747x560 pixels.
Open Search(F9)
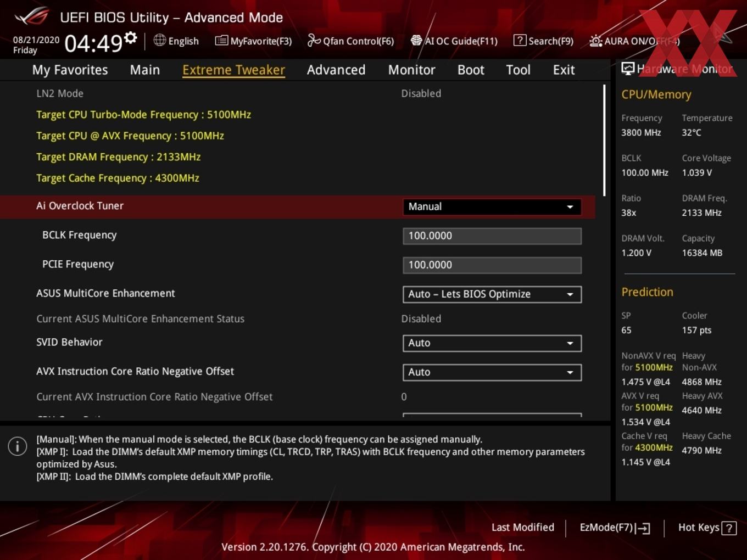pos(543,41)
